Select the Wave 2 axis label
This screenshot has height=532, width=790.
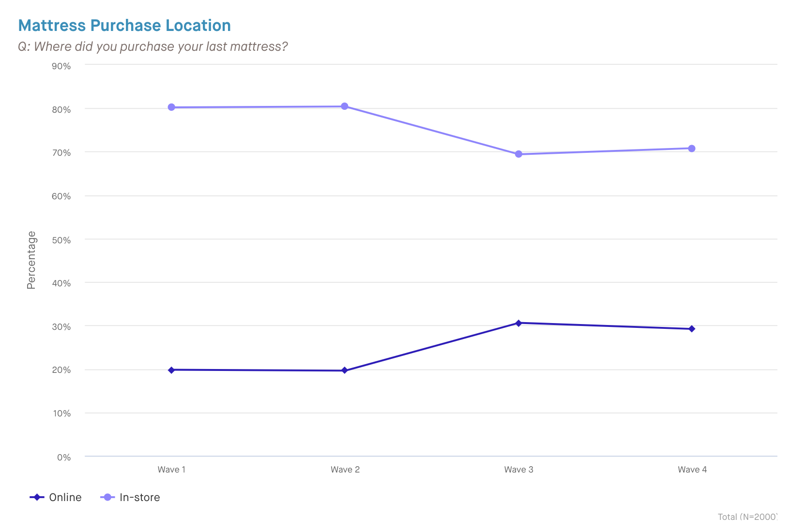[x=345, y=470]
